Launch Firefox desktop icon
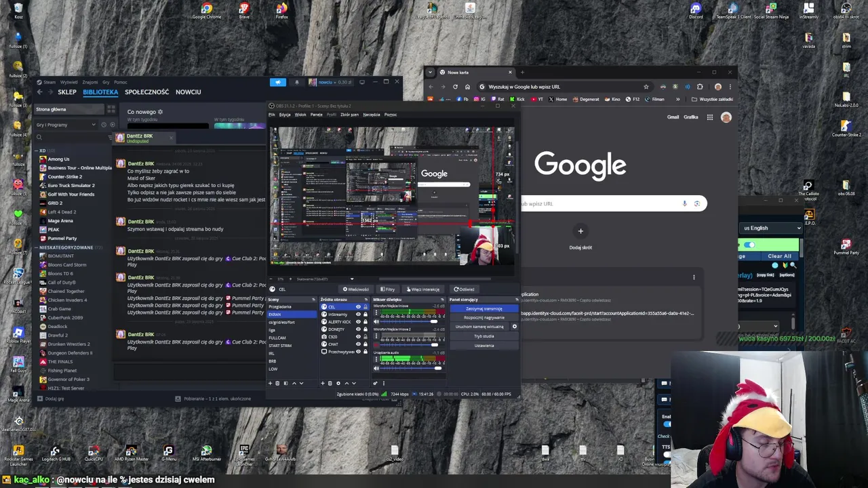The width and height of the screenshot is (868, 488). click(x=281, y=11)
